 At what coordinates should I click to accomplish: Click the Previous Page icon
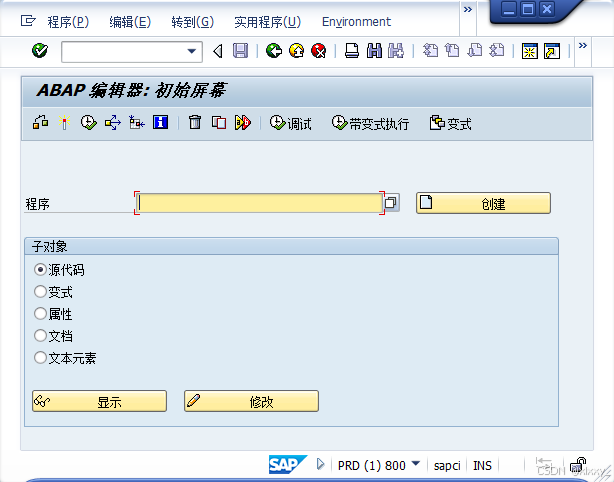(x=452, y=51)
